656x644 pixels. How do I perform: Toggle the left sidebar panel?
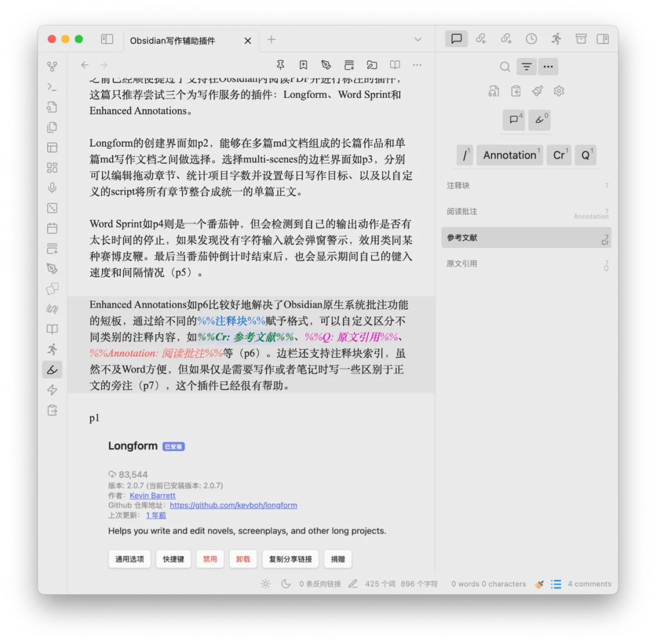pyautogui.click(x=107, y=39)
